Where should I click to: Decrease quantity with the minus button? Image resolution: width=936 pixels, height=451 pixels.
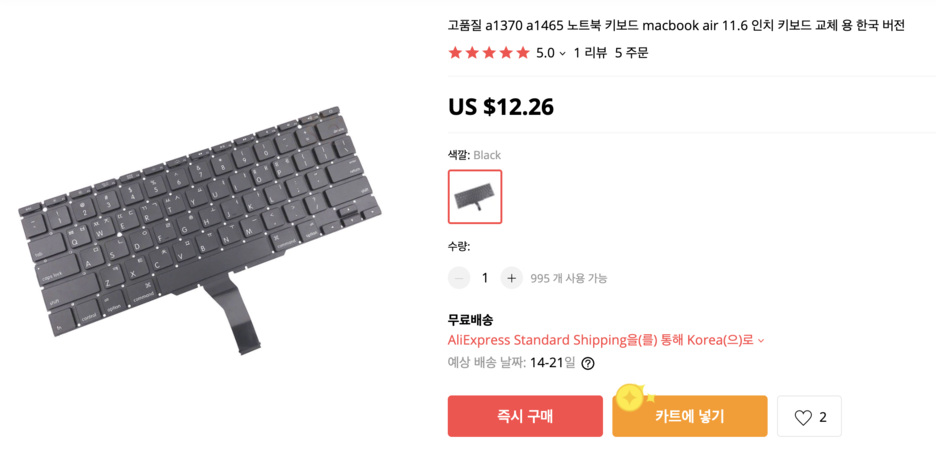point(459,278)
